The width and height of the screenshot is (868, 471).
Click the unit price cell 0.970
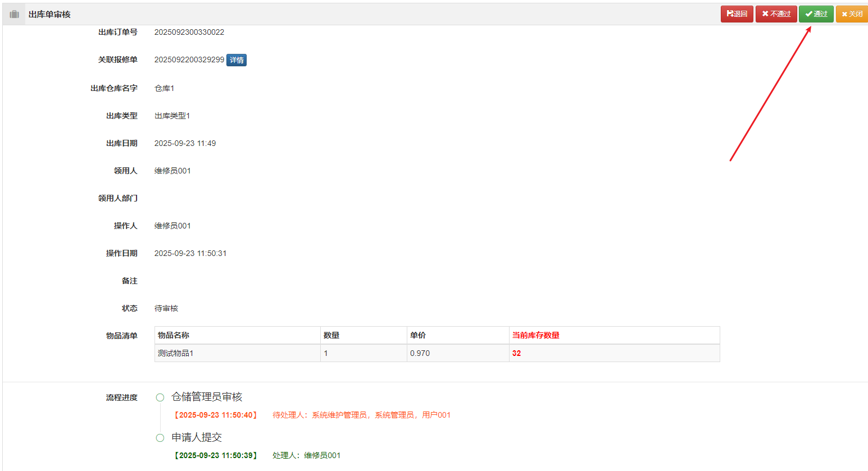click(x=458, y=353)
